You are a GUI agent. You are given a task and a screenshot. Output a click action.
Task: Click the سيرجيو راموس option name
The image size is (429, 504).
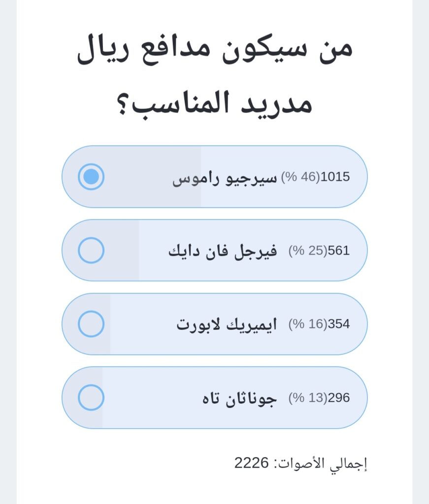(x=225, y=178)
